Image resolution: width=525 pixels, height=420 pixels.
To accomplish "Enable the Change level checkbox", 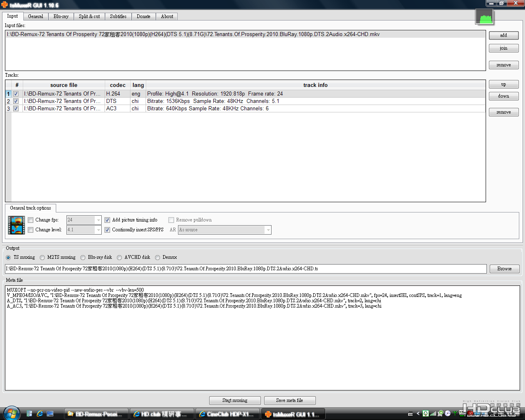I will 31,230.
